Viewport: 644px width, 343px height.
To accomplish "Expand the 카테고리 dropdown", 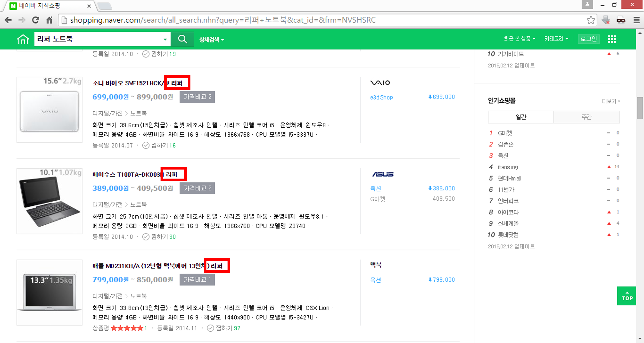I will (x=556, y=39).
